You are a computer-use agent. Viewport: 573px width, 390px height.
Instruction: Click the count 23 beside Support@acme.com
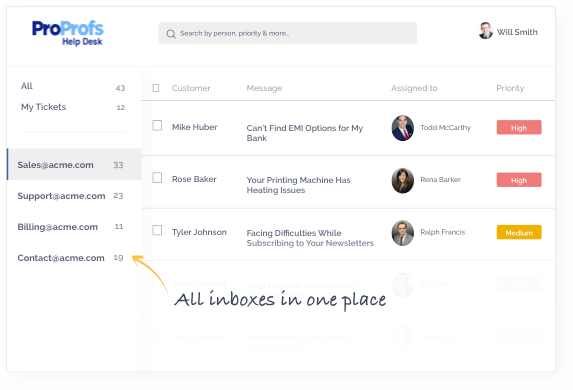118,196
